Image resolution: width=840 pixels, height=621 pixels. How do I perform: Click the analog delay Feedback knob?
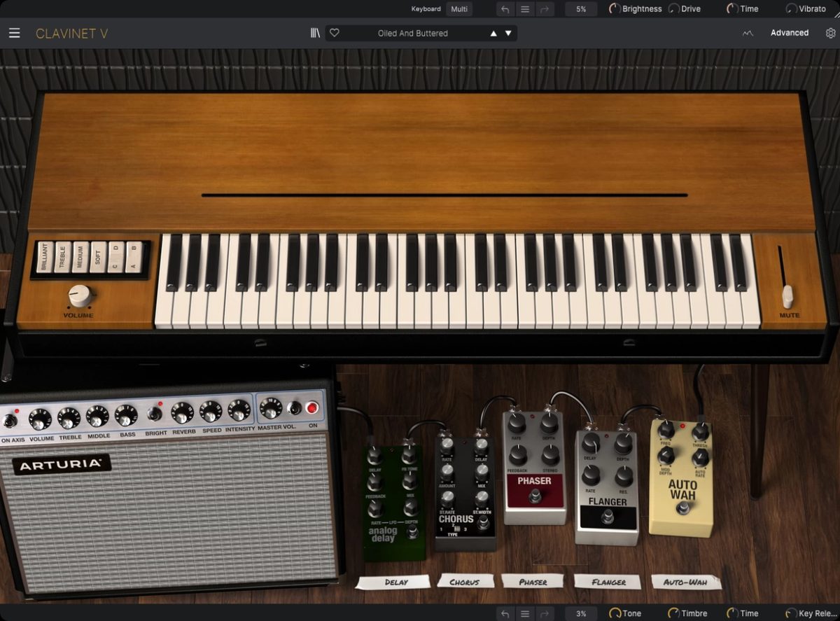pos(374,482)
